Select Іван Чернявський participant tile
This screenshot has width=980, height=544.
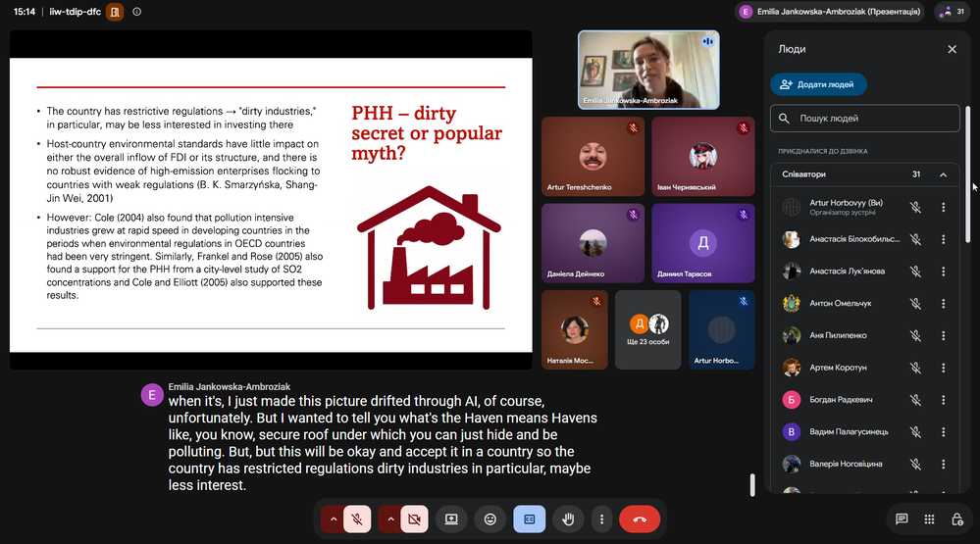click(703, 157)
